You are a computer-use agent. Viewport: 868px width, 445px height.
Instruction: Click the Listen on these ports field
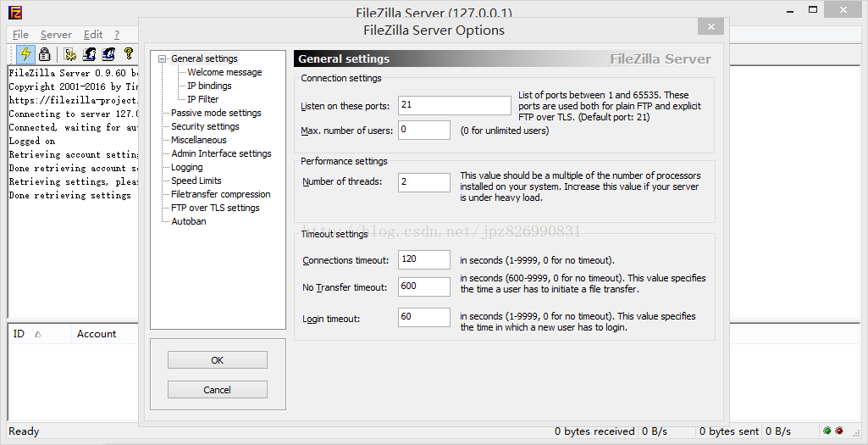(455, 105)
